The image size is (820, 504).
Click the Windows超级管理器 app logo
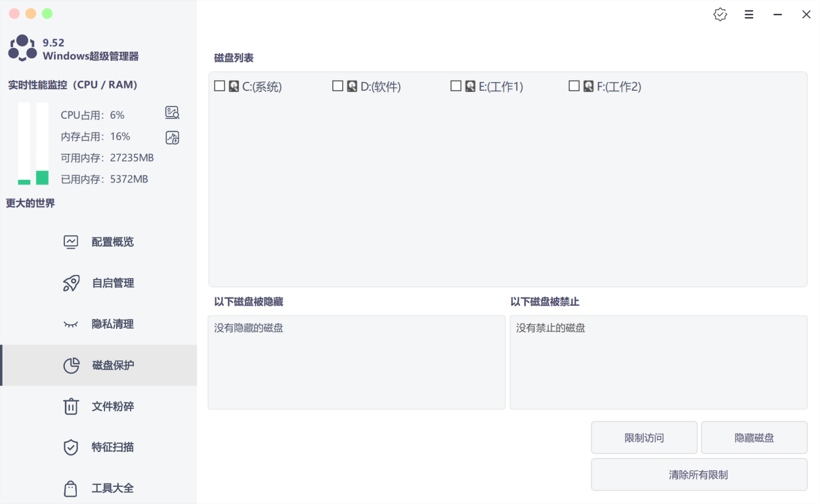(22, 47)
